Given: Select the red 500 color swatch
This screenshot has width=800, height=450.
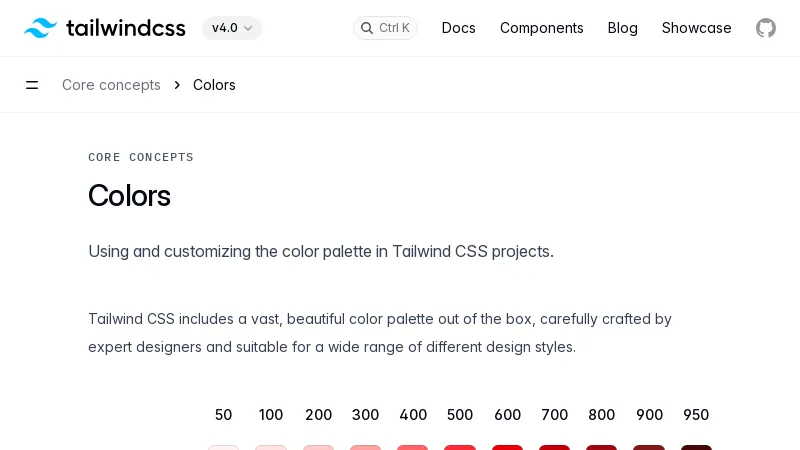Looking at the screenshot, I should pyautogui.click(x=460, y=447).
